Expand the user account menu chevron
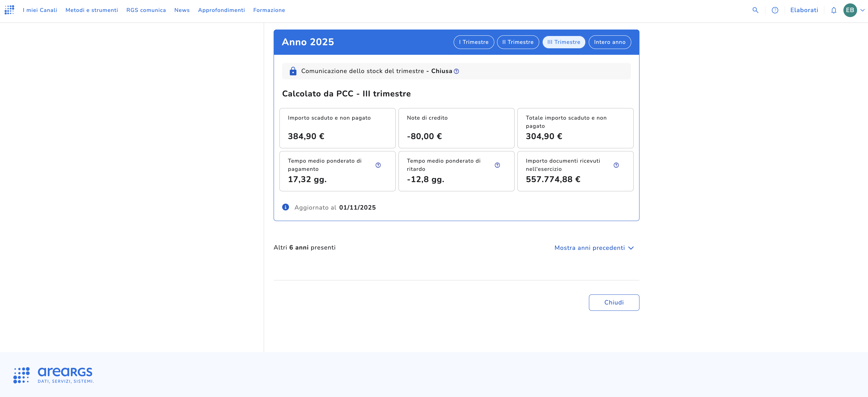The height and width of the screenshot is (397, 868). click(862, 10)
